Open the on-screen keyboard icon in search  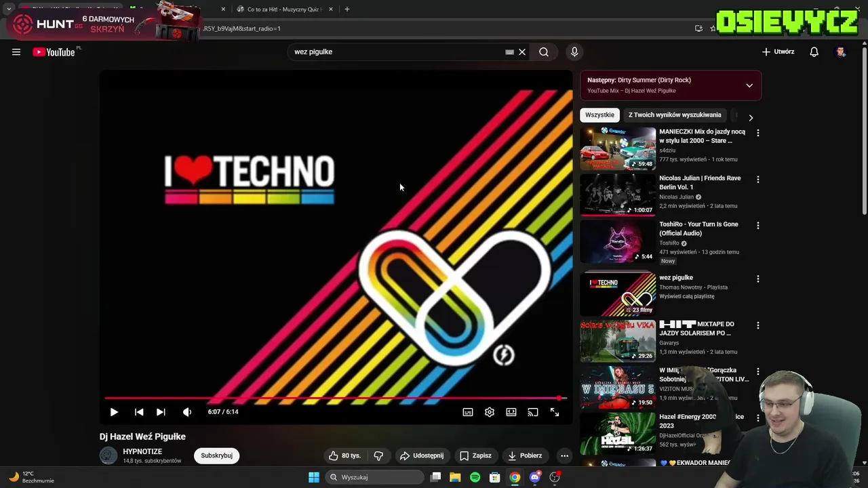[509, 52]
